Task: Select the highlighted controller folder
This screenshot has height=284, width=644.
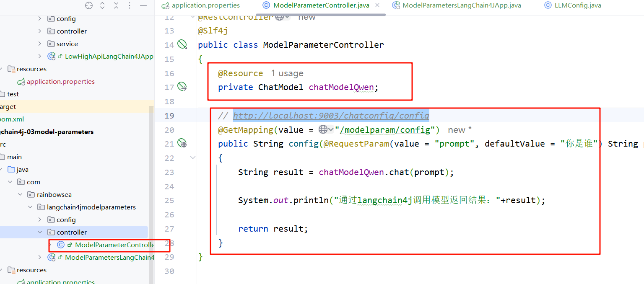Action: pyautogui.click(x=72, y=232)
